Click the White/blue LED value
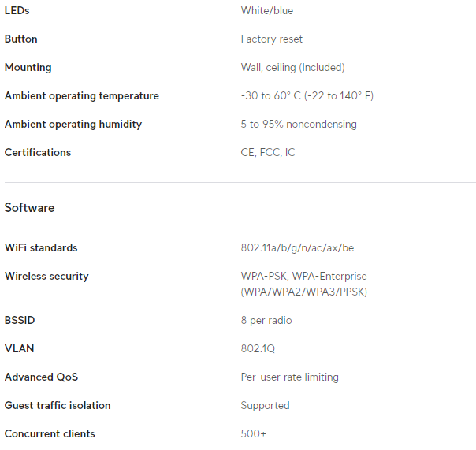 point(266,11)
